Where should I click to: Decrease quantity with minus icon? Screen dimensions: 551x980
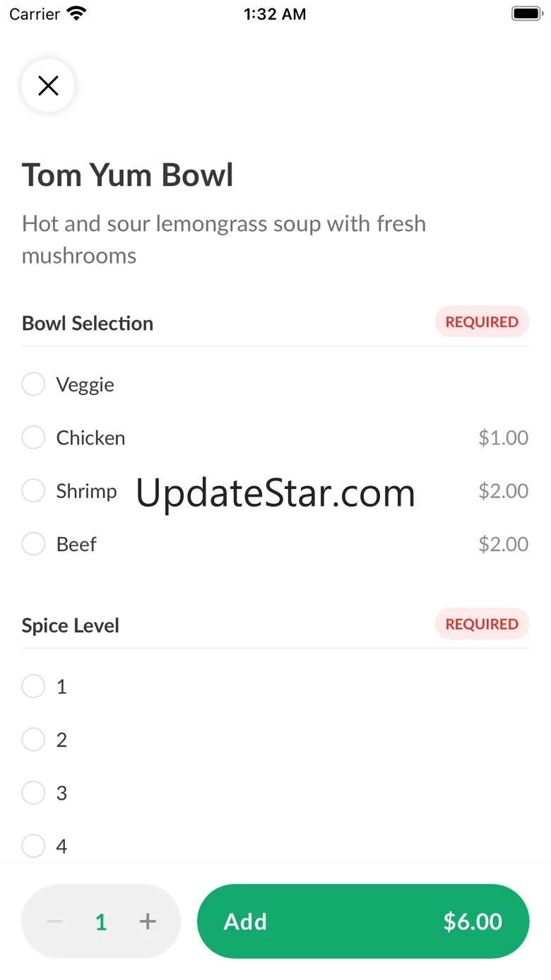click(55, 921)
